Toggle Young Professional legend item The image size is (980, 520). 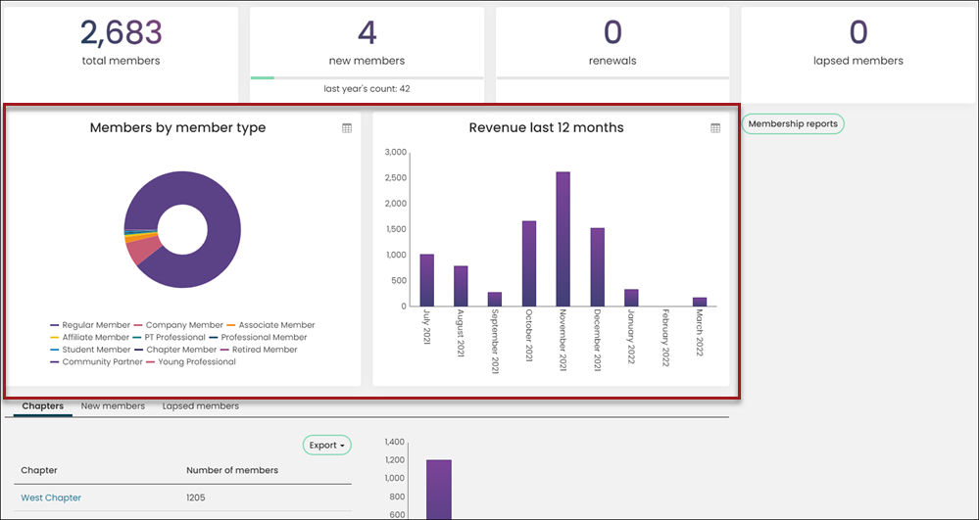[x=191, y=362]
